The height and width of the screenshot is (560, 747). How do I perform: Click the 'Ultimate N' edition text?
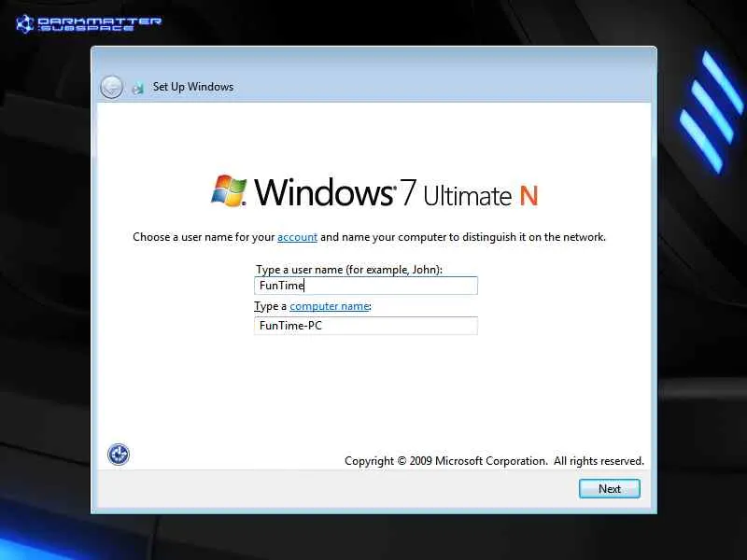(x=481, y=196)
